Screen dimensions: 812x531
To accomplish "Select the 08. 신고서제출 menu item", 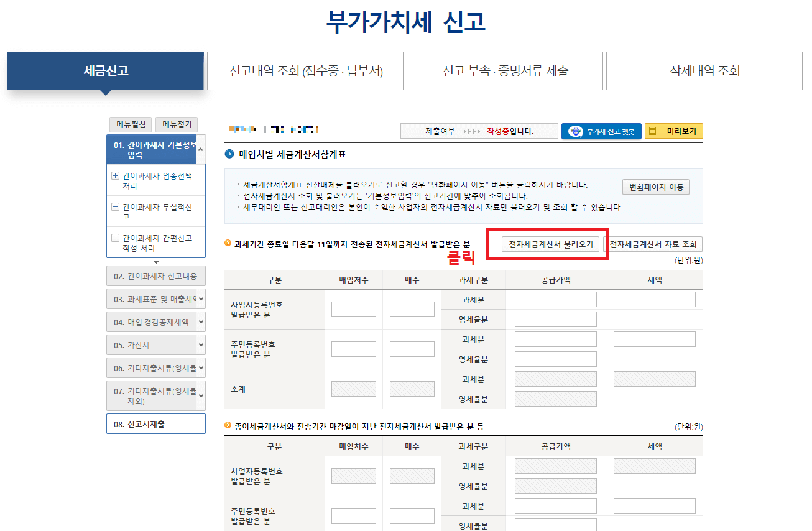I will [155, 424].
